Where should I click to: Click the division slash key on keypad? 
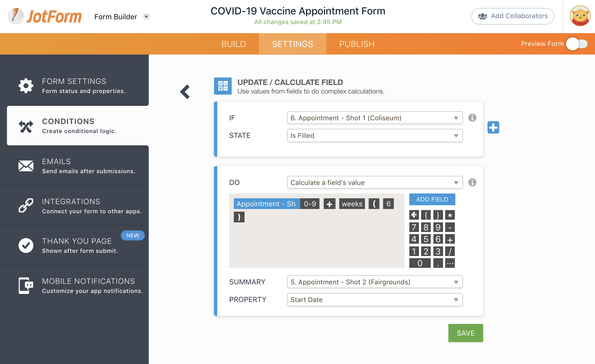click(450, 251)
